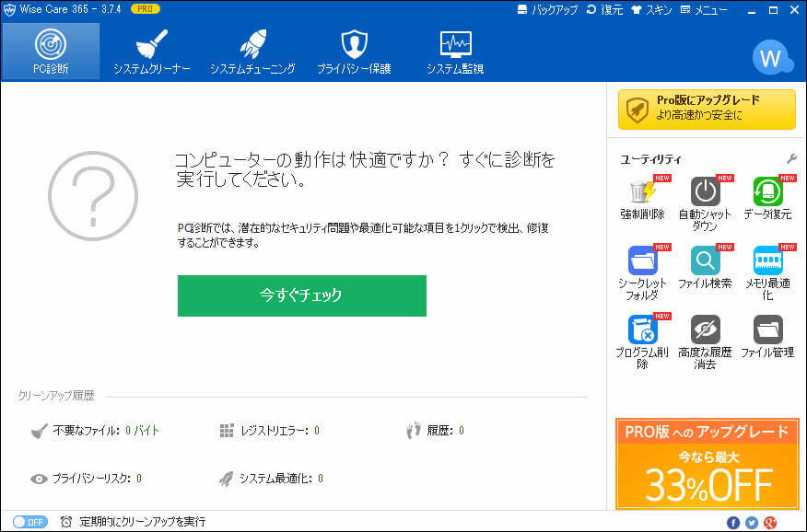Click システム最適化 history entry
The image size is (807, 532).
coord(271,479)
